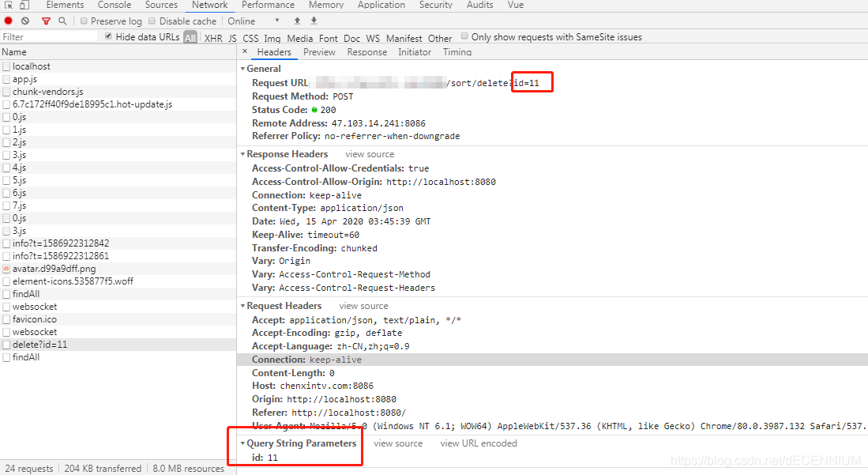Viewport: 868px width, 475px height.
Task: Click the red record network log button
Action: point(8,21)
